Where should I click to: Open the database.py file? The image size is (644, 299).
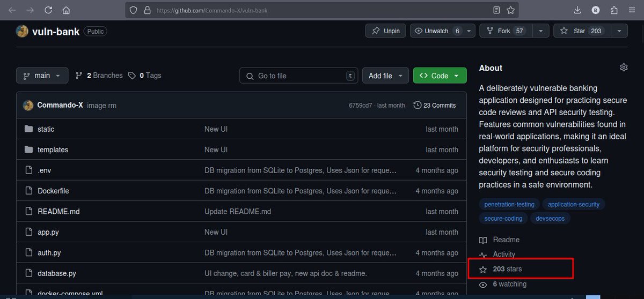click(x=57, y=273)
